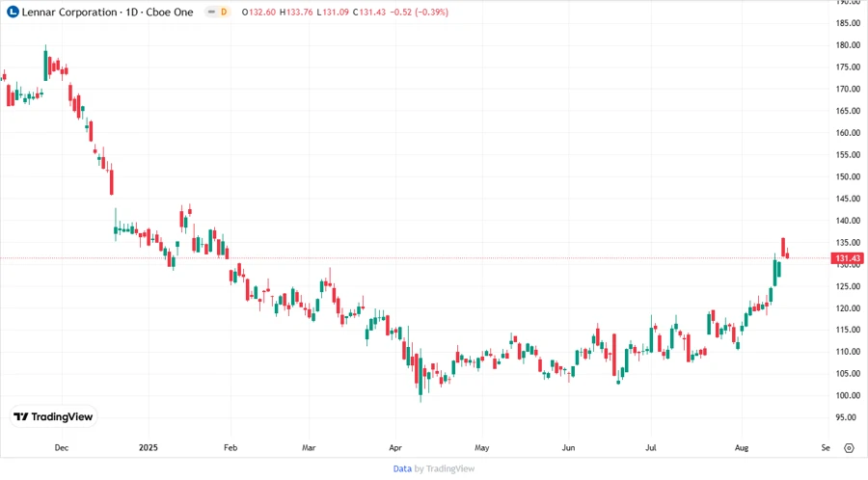Click the 180.00 level on price scale
868x480 pixels.
(x=849, y=45)
